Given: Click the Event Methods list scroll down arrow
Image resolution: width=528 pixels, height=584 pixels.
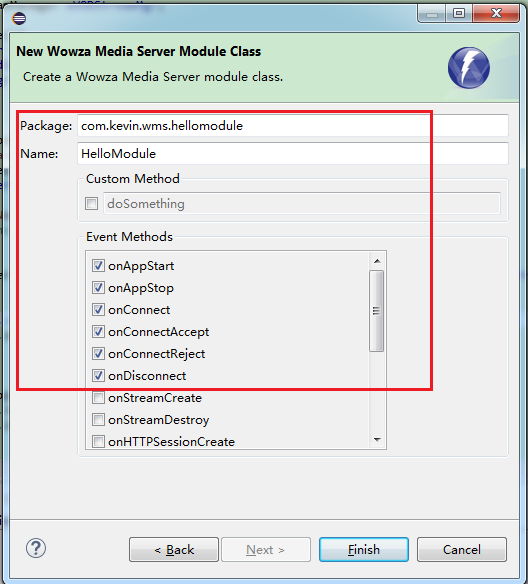Looking at the screenshot, I should tap(377, 440).
